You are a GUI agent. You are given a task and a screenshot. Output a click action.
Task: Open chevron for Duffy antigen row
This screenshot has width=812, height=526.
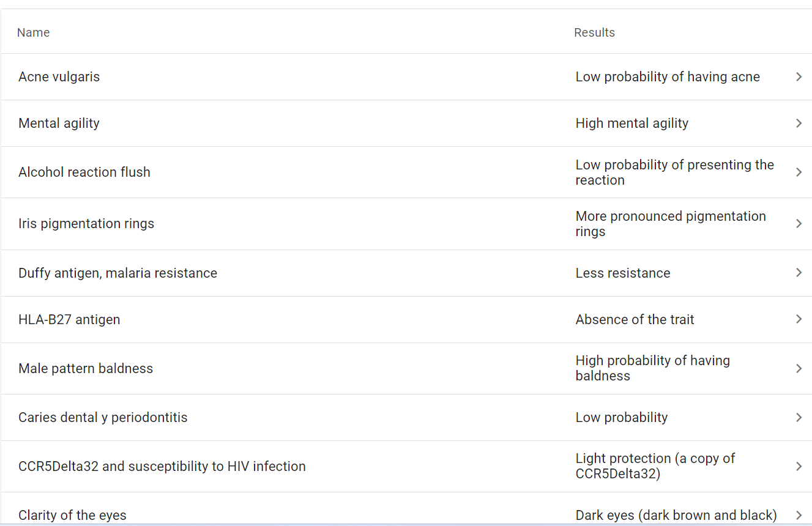tap(799, 273)
